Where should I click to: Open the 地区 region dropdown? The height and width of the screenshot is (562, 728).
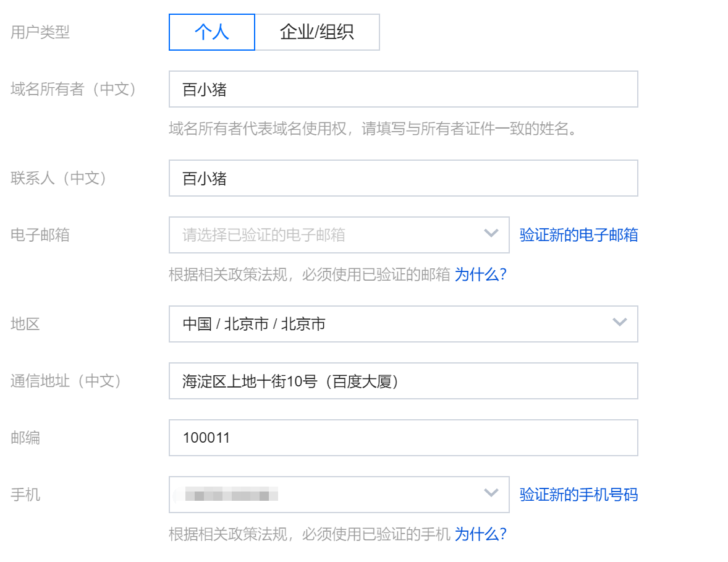pyautogui.click(x=404, y=324)
